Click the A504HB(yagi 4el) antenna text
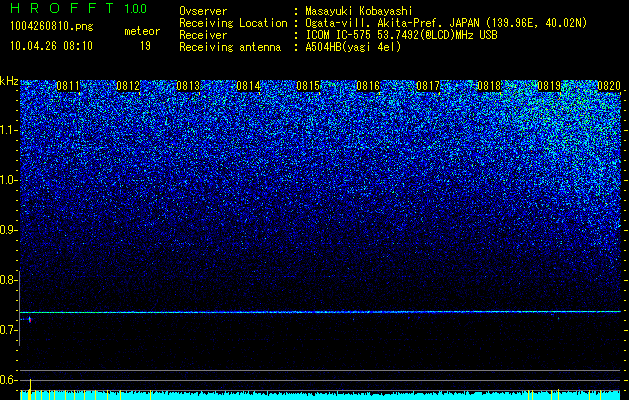 click(353, 47)
